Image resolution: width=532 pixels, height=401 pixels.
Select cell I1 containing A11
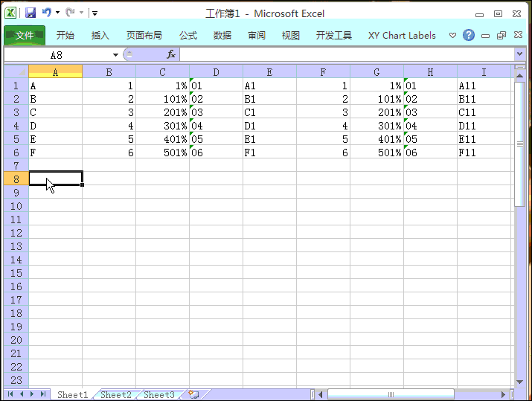pos(484,86)
